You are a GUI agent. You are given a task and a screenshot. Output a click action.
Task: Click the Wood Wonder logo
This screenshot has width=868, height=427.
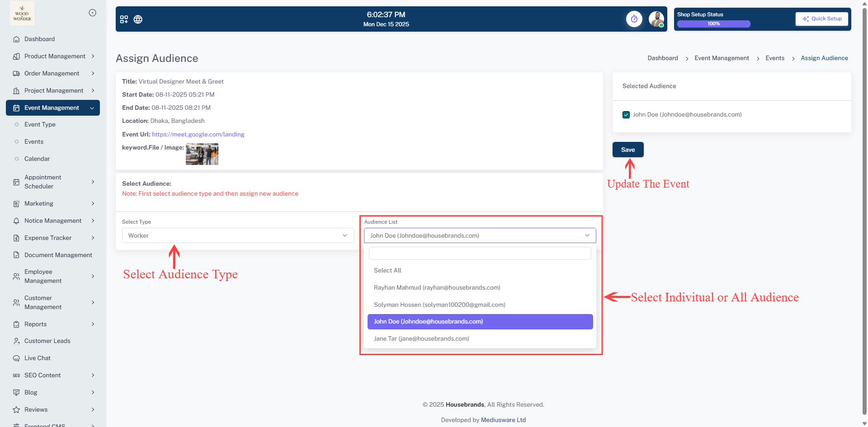coord(22,13)
